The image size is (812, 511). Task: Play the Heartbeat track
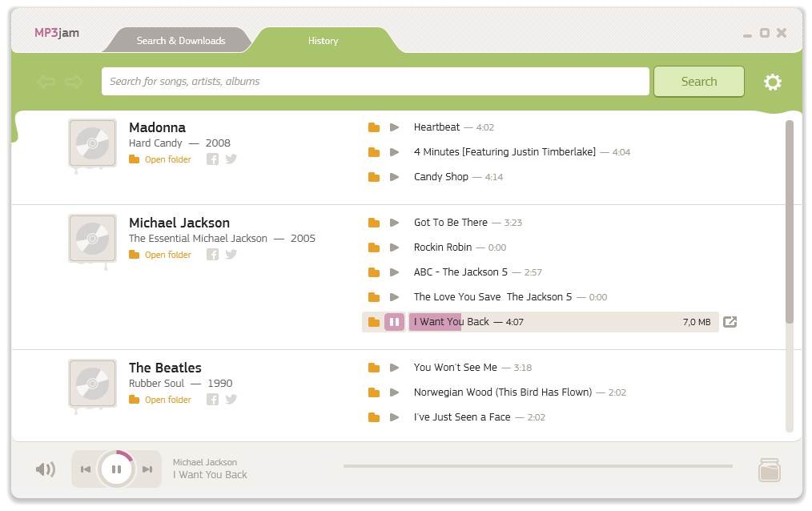coord(395,127)
